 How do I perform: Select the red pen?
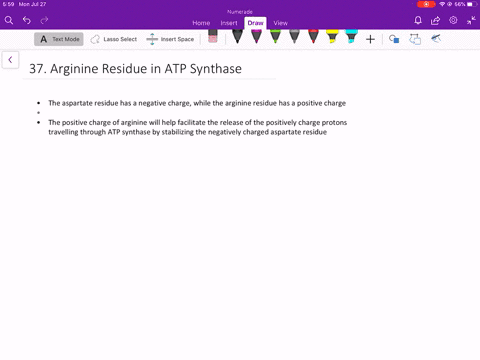[313, 37]
